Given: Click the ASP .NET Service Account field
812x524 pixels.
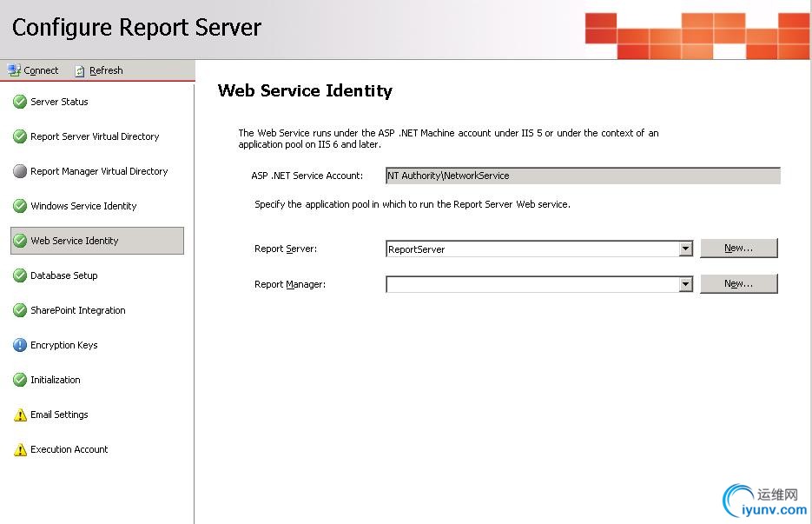Looking at the screenshot, I should click(x=583, y=176).
